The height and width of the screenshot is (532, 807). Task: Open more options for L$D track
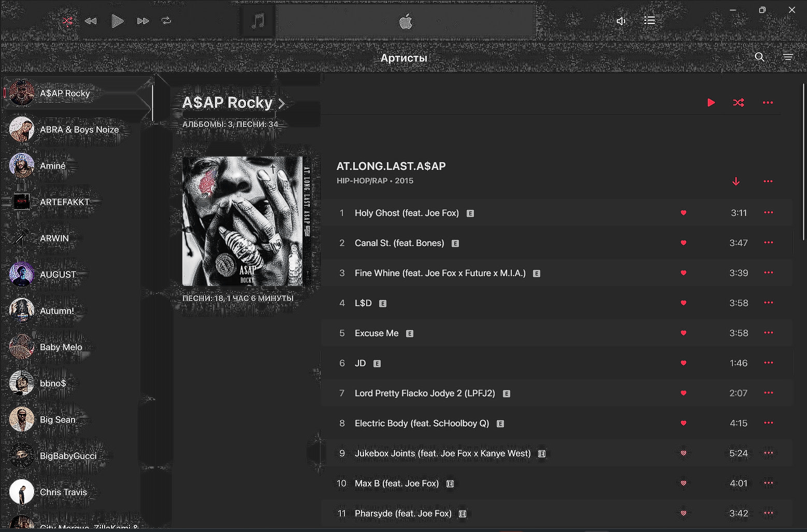[768, 303]
